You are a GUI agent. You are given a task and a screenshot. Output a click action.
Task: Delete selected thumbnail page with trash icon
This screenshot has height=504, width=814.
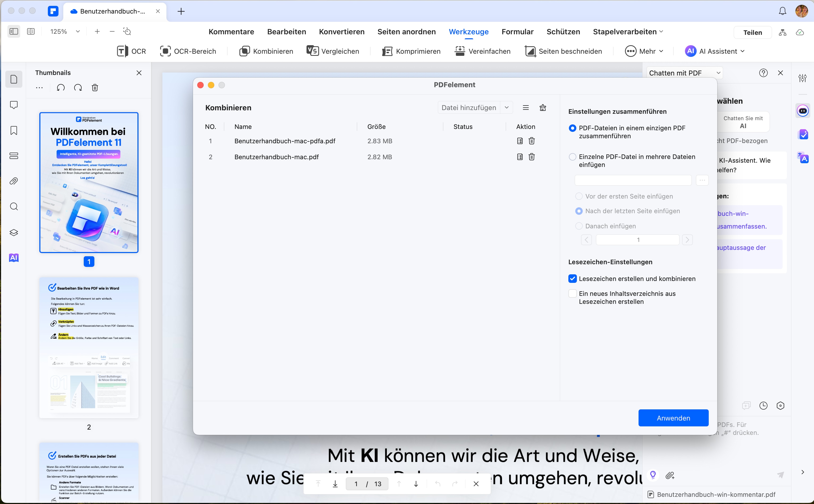(95, 88)
